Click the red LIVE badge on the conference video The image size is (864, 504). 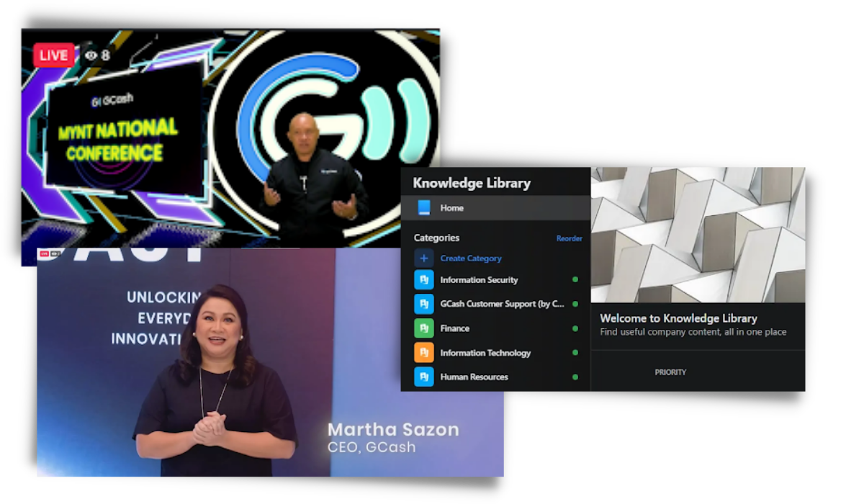click(54, 55)
